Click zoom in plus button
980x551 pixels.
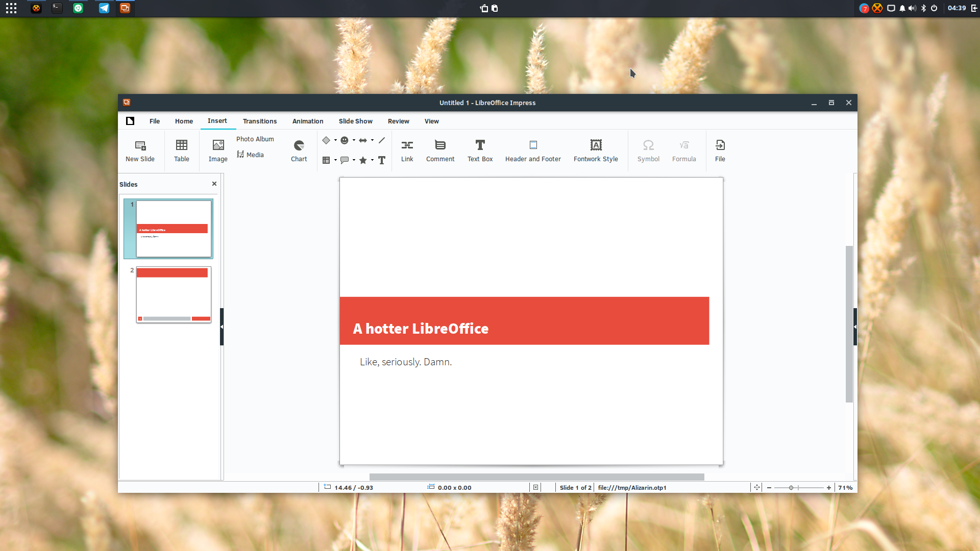pyautogui.click(x=829, y=488)
